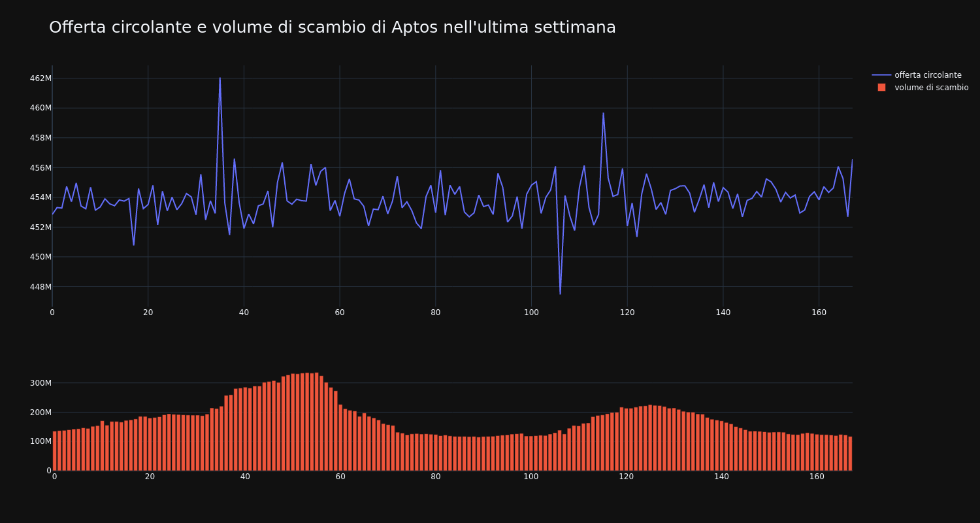The image size is (980, 523).
Task: Click the chart title text
Action: click(x=333, y=27)
